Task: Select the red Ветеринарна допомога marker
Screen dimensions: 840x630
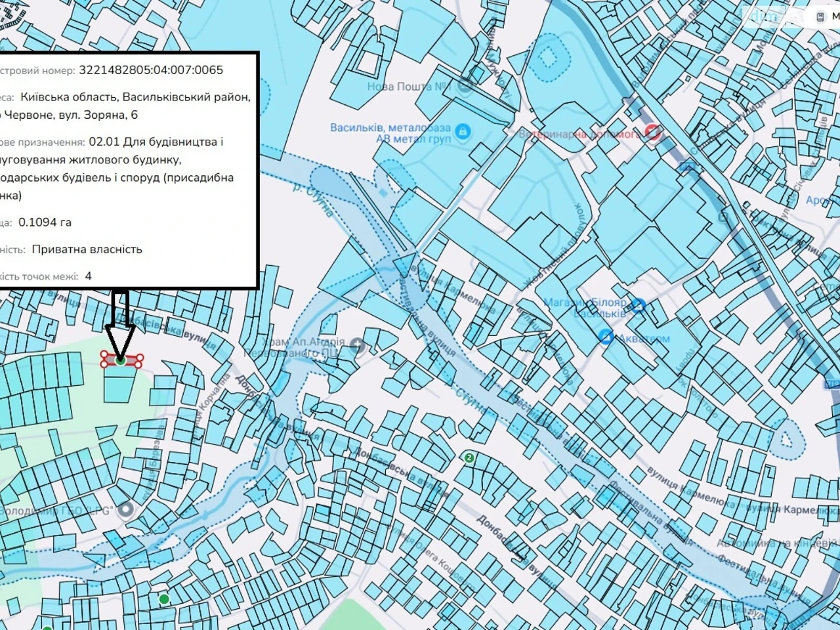Action: tap(652, 133)
